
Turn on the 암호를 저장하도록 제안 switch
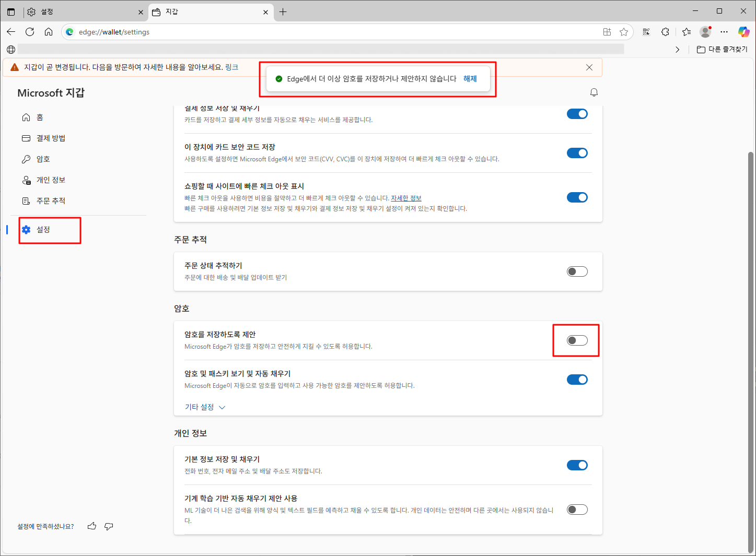coord(576,340)
